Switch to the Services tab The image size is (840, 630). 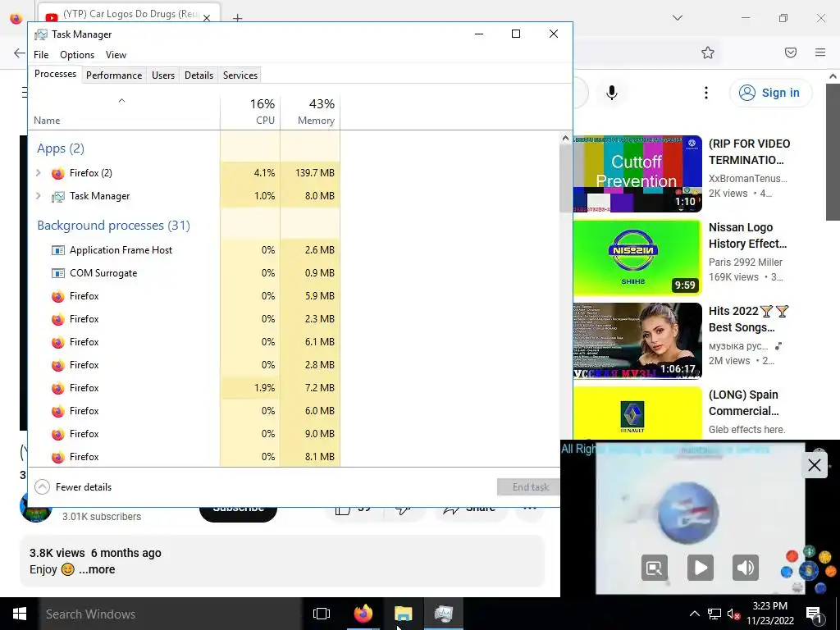click(x=240, y=75)
